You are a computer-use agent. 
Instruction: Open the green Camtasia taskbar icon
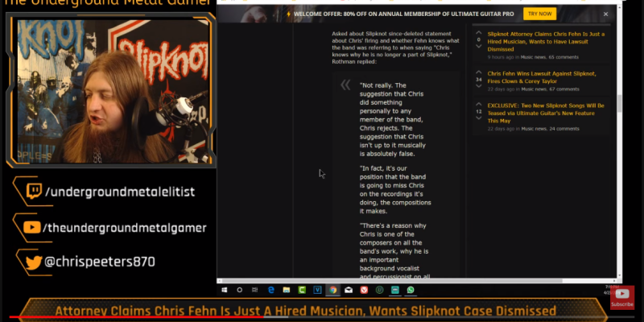click(302, 290)
